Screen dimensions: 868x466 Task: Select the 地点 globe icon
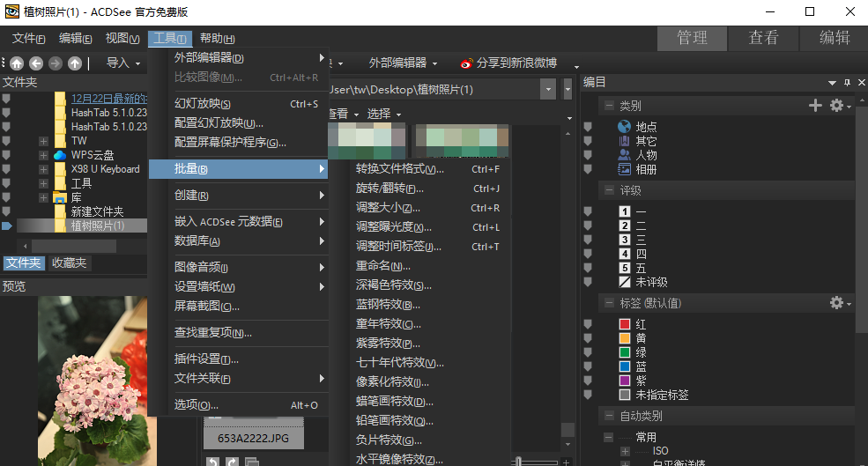pos(625,127)
